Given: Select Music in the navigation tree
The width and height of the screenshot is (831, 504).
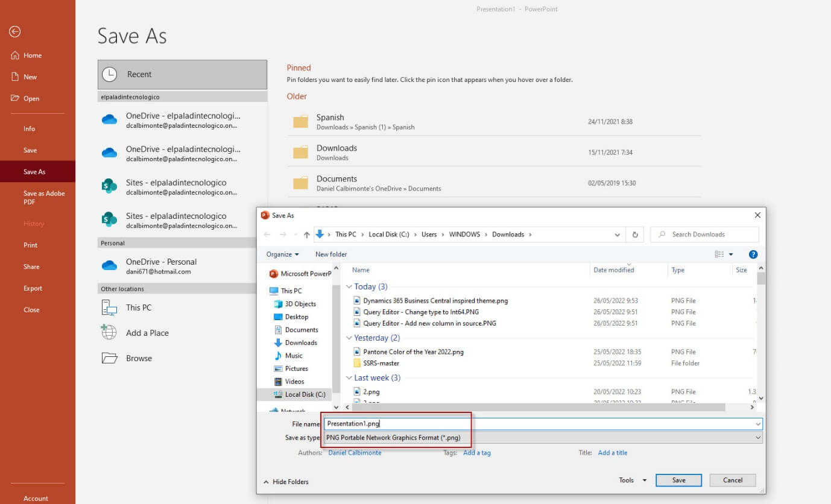Looking at the screenshot, I should (x=288, y=356).
